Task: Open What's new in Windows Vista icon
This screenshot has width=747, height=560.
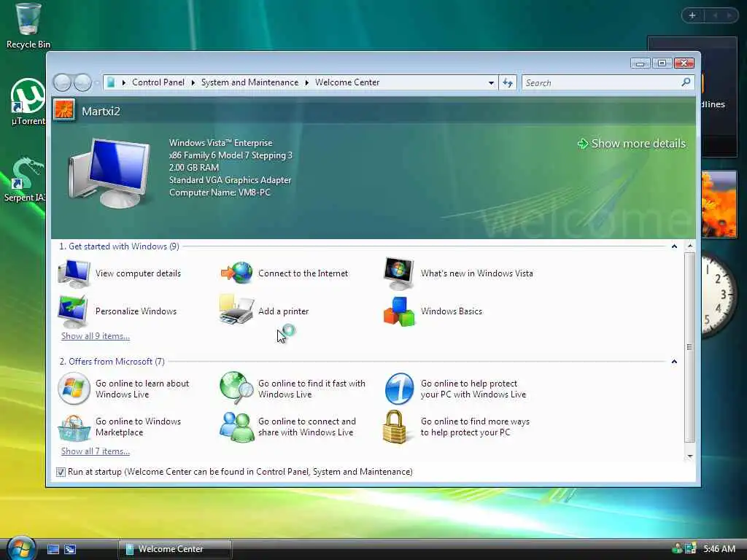Action: coord(399,273)
